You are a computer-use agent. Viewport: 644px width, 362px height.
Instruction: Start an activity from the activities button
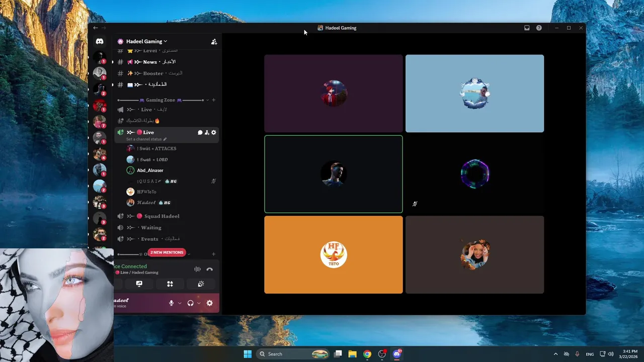click(x=170, y=284)
